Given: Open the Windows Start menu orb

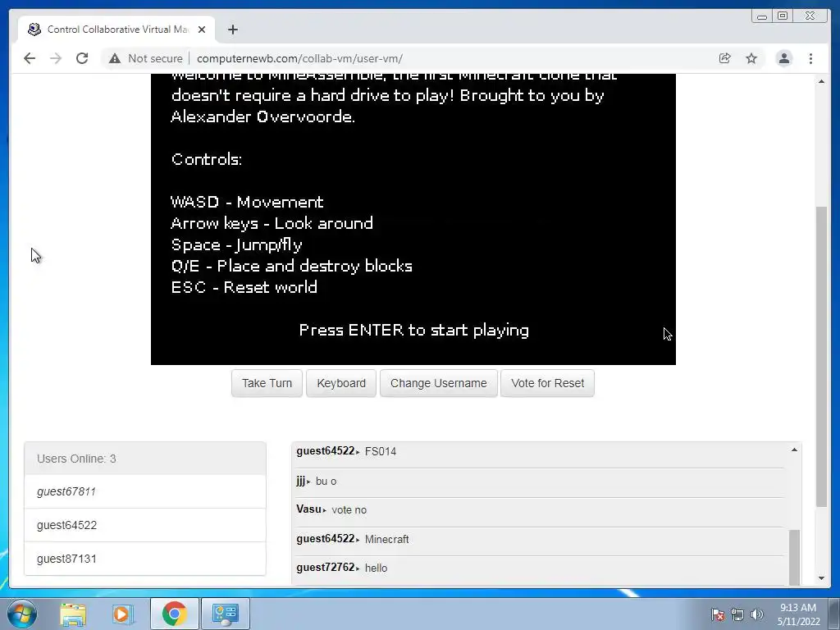Looking at the screenshot, I should pyautogui.click(x=22, y=614).
